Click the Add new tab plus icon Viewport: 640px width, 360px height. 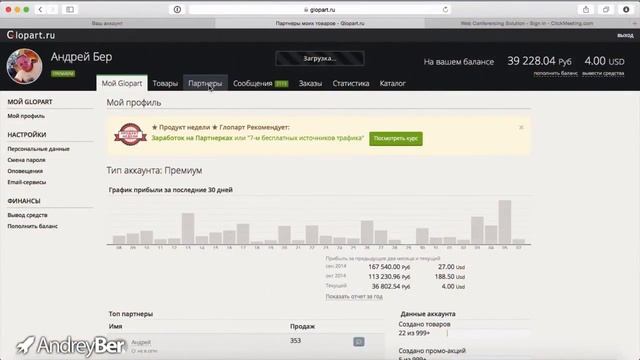(634, 23)
